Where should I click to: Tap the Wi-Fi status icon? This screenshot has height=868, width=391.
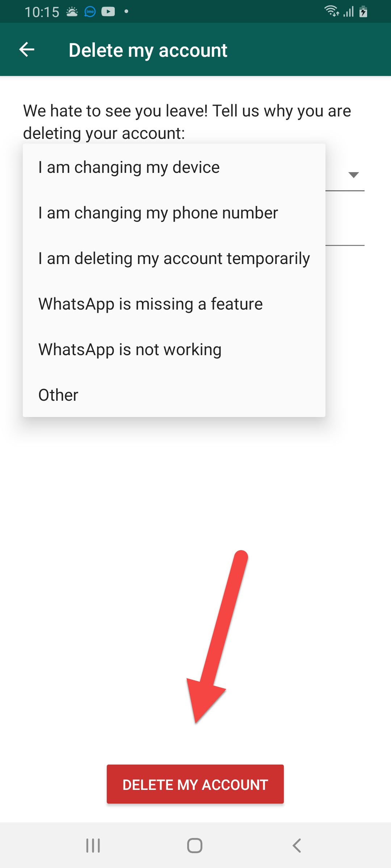331,11
